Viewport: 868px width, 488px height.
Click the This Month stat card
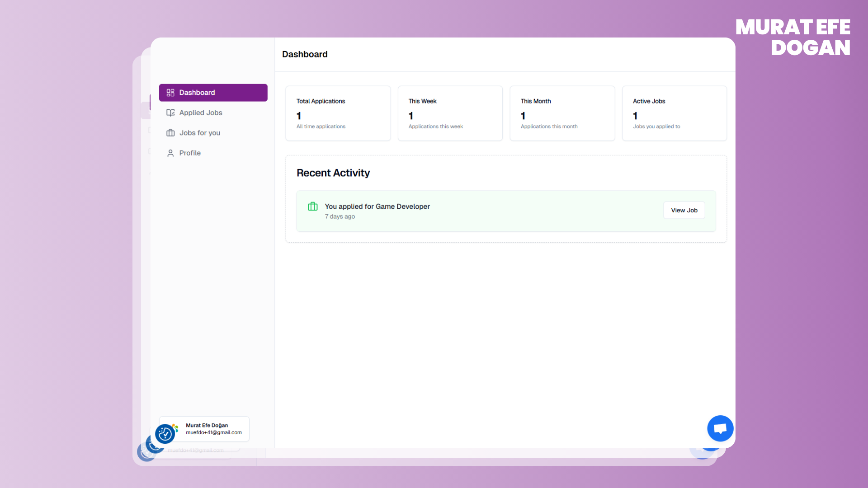562,113
